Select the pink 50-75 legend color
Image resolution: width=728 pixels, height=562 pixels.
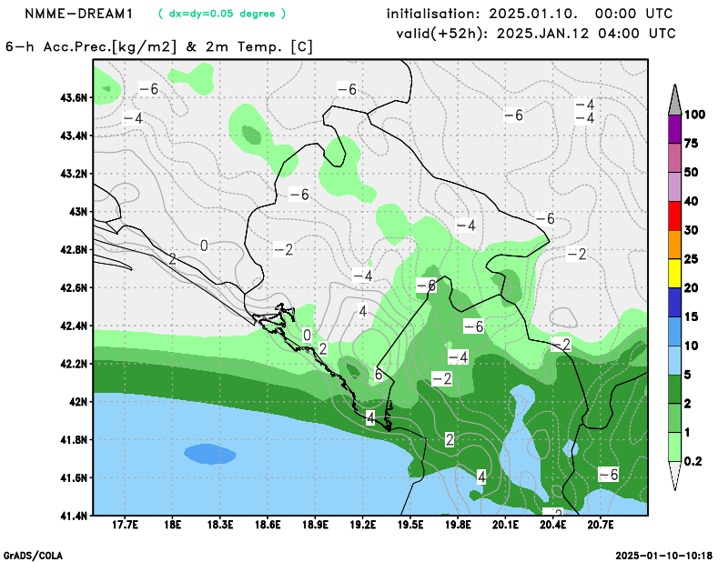click(x=674, y=158)
